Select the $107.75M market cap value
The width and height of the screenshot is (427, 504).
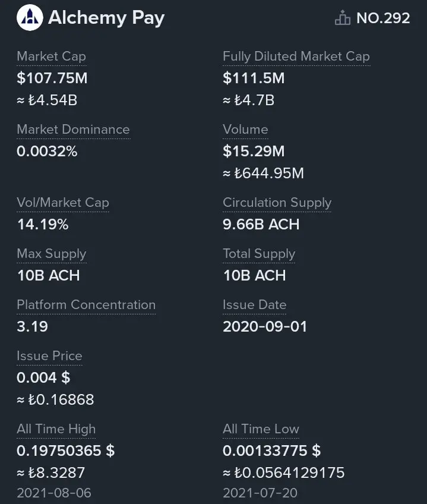tap(52, 78)
